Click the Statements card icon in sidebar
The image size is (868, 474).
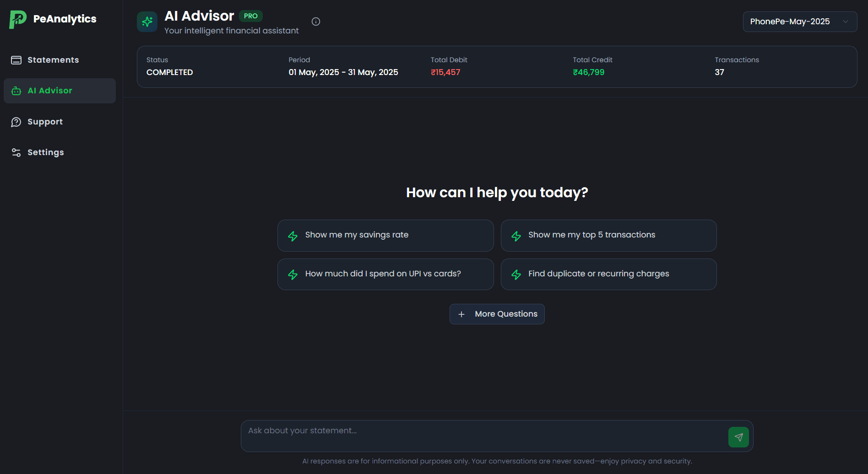click(16, 60)
